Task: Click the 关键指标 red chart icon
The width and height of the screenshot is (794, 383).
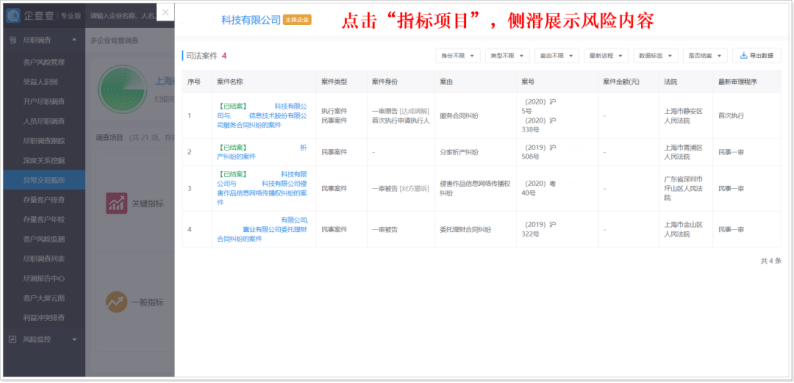Action: coord(116,203)
